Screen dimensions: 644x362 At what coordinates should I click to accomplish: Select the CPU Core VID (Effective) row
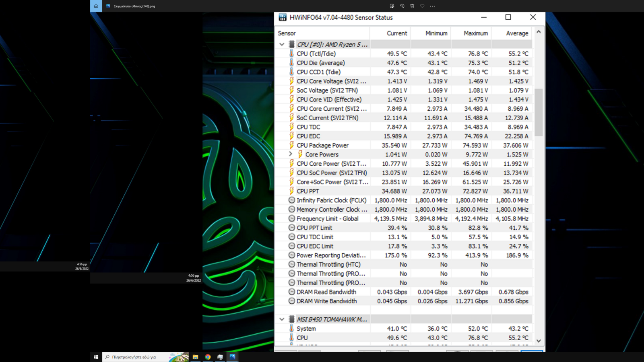click(x=403, y=99)
